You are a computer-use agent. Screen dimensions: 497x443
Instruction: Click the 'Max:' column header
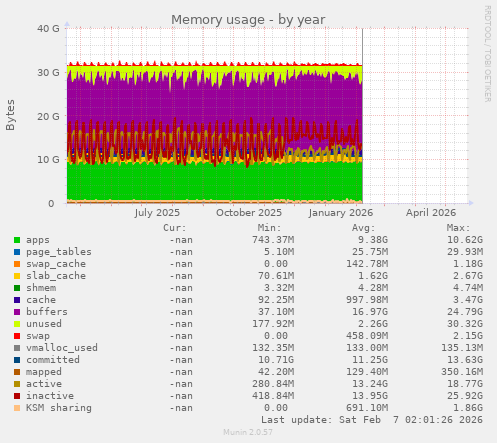[x=458, y=228]
